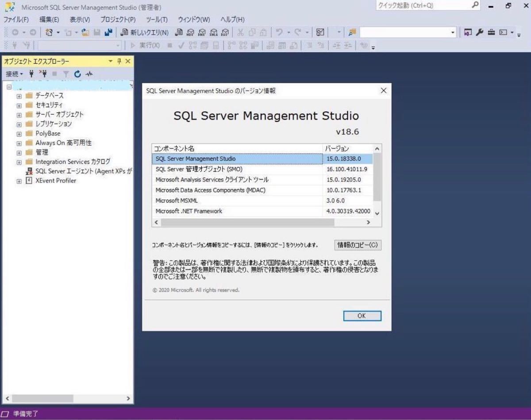
Task: Select Microsoft Data Access Components (MDAC) row
Action: pos(262,190)
